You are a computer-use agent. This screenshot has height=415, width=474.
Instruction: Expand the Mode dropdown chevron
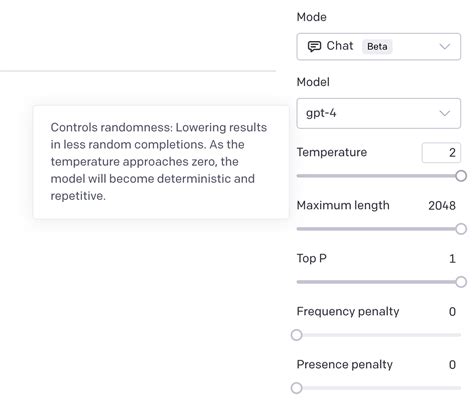click(445, 46)
